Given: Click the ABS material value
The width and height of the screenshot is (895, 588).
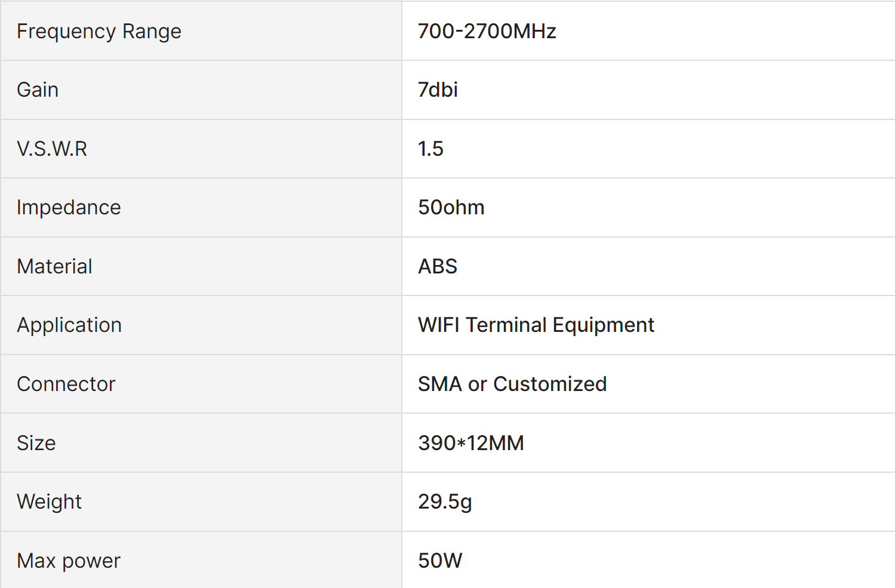Looking at the screenshot, I should click(437, 266).
